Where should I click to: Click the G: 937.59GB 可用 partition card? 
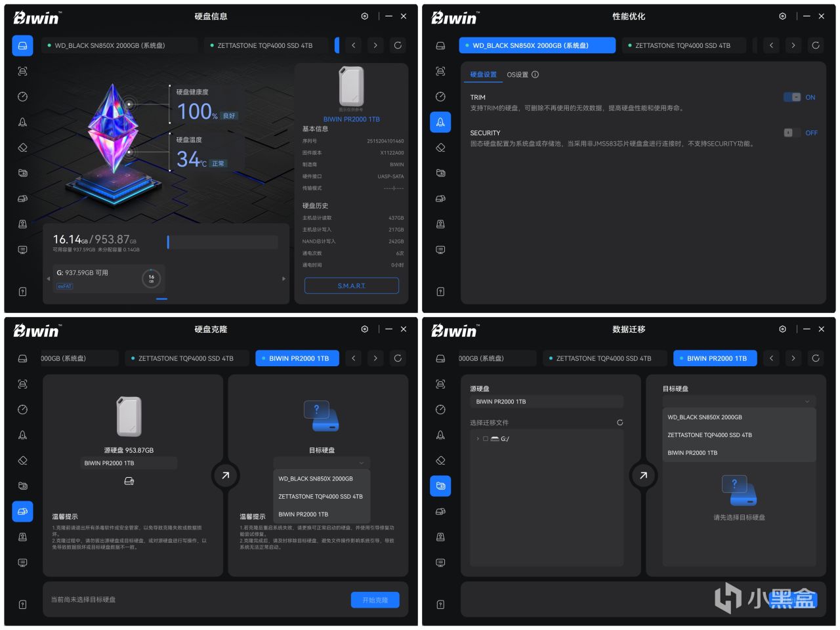108,278
